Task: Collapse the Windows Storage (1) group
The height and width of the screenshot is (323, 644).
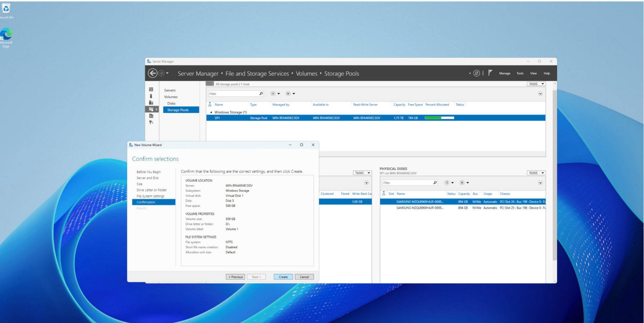Action: click(211, 112)
